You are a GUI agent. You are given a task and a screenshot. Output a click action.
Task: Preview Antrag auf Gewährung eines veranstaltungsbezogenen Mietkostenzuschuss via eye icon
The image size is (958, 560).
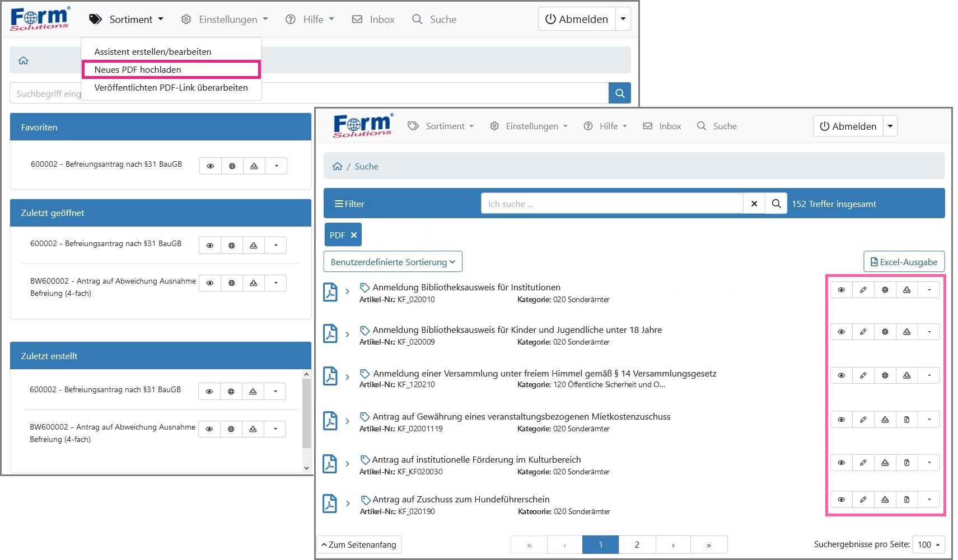pyautogui.click(x=841, y=420)
